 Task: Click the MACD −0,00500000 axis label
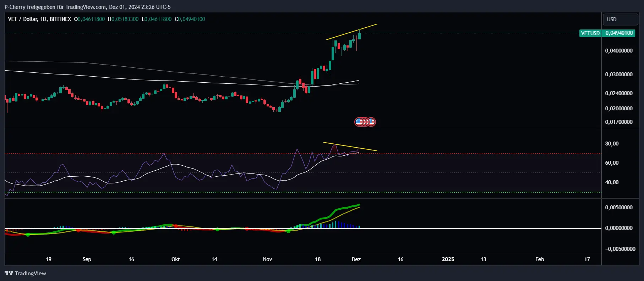pos(620,249)
